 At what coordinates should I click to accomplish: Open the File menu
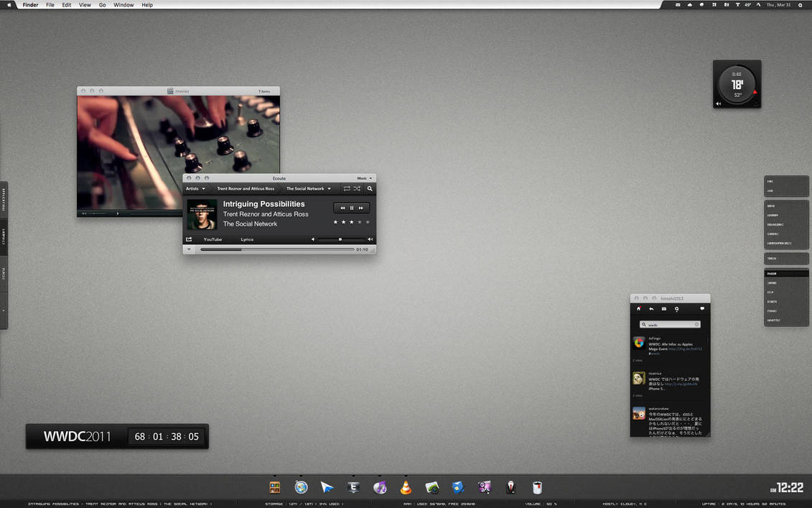50,4
